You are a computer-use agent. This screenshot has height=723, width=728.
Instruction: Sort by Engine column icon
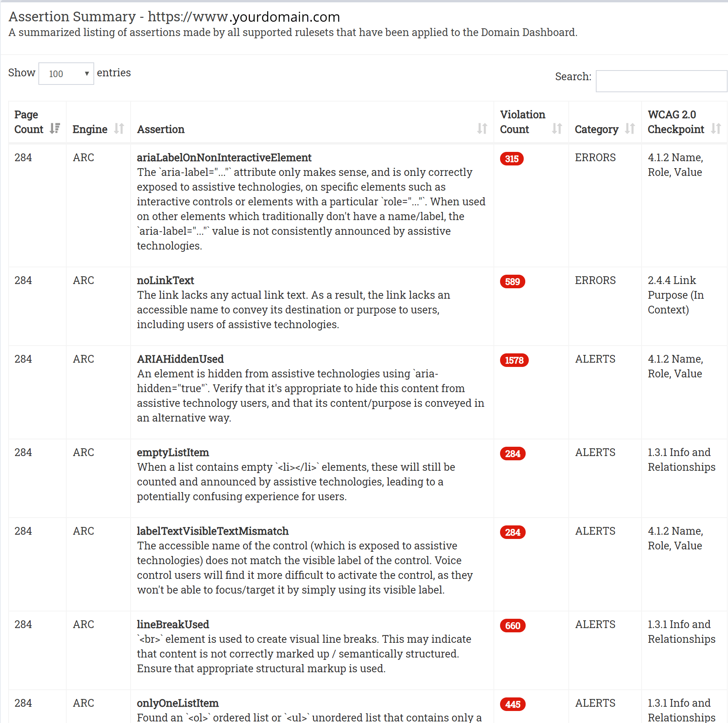tap(119, 128)
